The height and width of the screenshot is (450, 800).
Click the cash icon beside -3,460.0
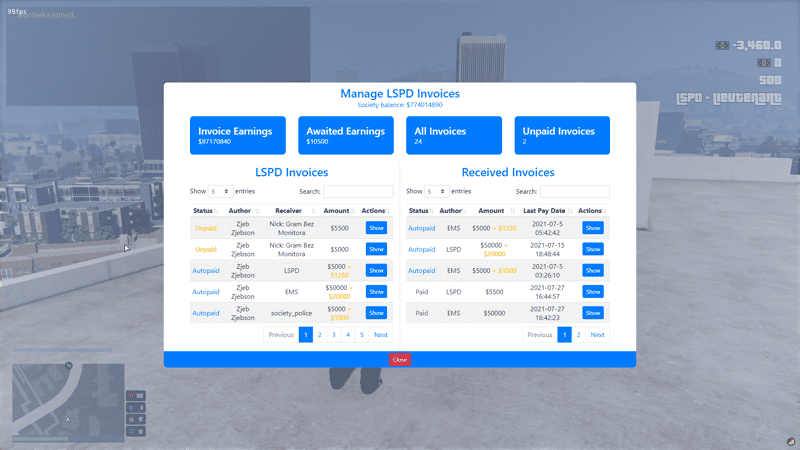click(x=722, y=45)
